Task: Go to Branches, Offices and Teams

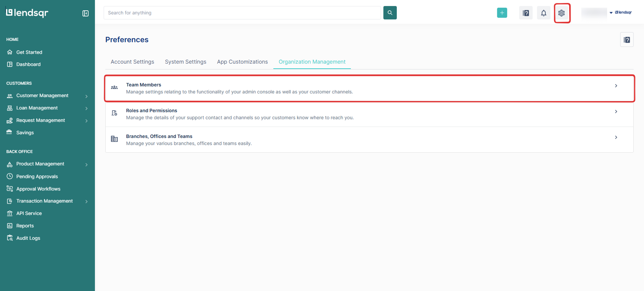Action: (x=369, y=140)
